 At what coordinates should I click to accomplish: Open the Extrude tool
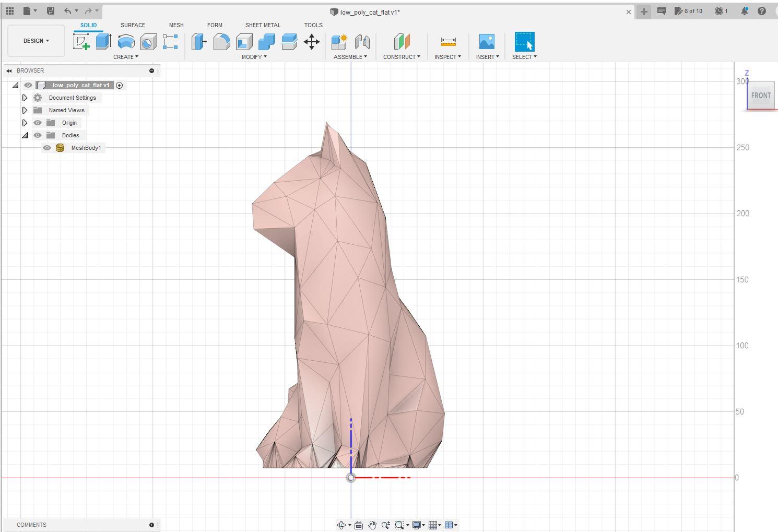[103, 42]
